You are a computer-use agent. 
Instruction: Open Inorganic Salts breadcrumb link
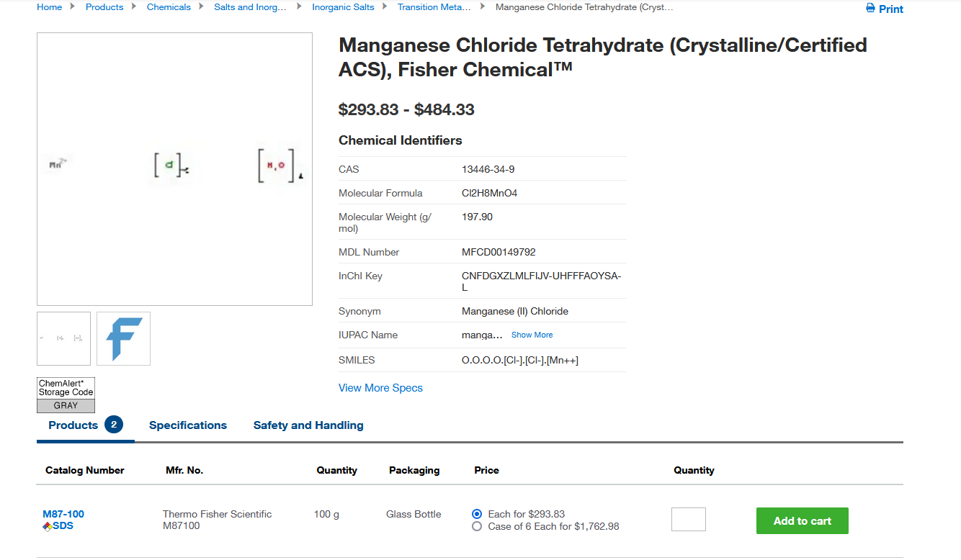click(343, 7)
